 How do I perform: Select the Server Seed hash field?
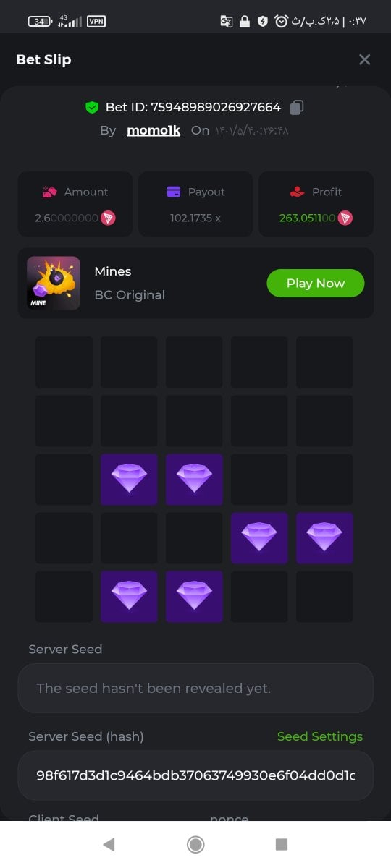[195, 775]
